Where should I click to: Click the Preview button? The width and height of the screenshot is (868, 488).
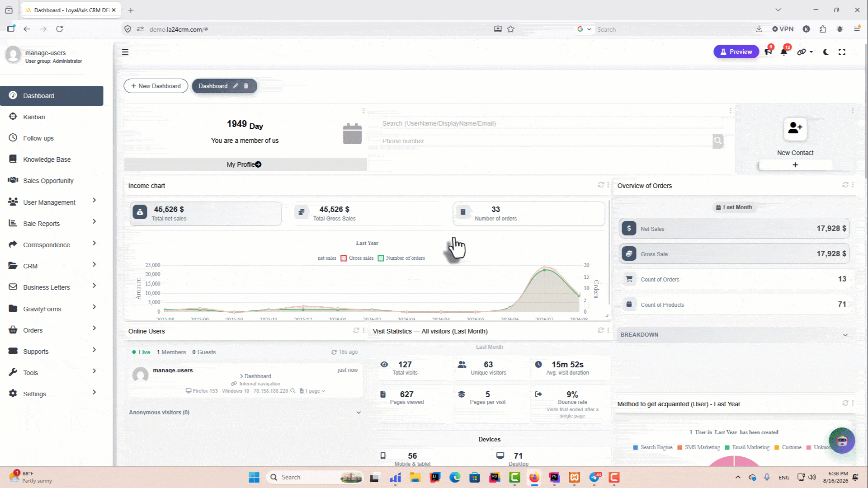[736, 52]
